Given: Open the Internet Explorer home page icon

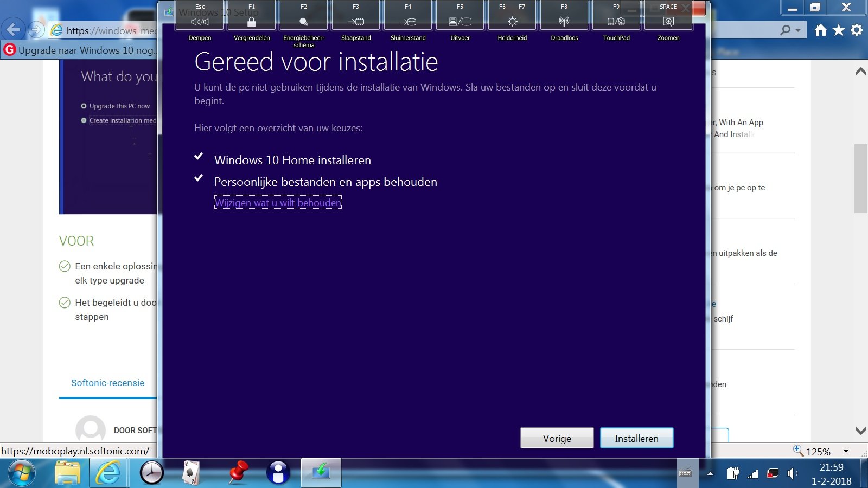Looking at the screenshot, I should [821, 30].
